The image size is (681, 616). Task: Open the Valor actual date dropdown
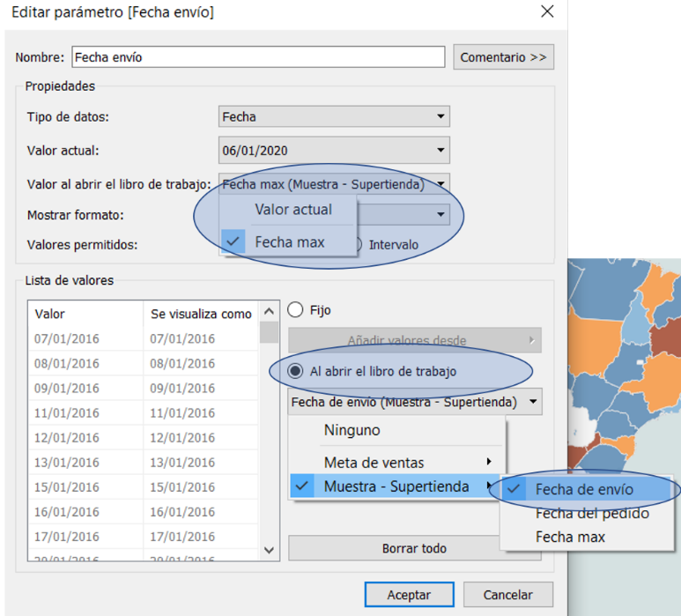334,150
